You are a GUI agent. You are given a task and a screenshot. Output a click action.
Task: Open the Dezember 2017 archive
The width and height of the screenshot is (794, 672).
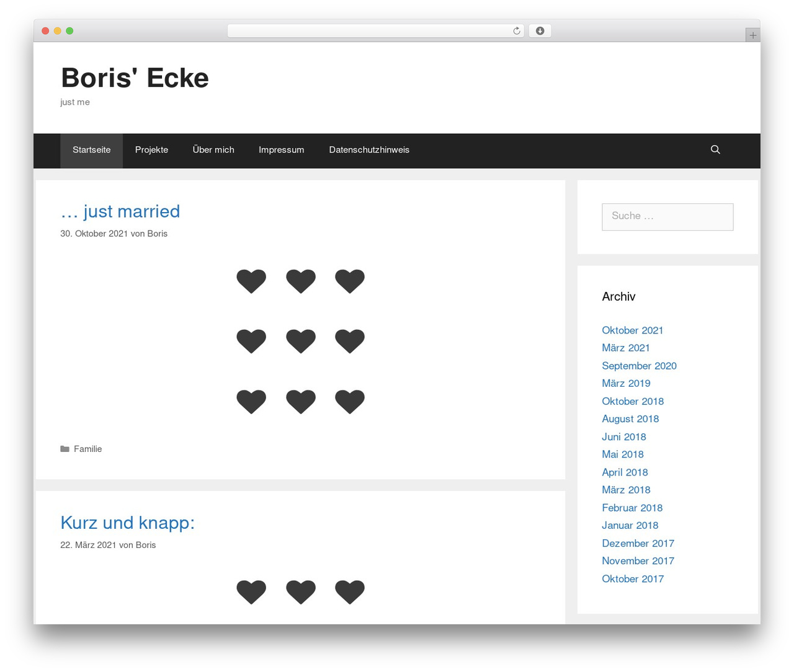coord(638,543)
